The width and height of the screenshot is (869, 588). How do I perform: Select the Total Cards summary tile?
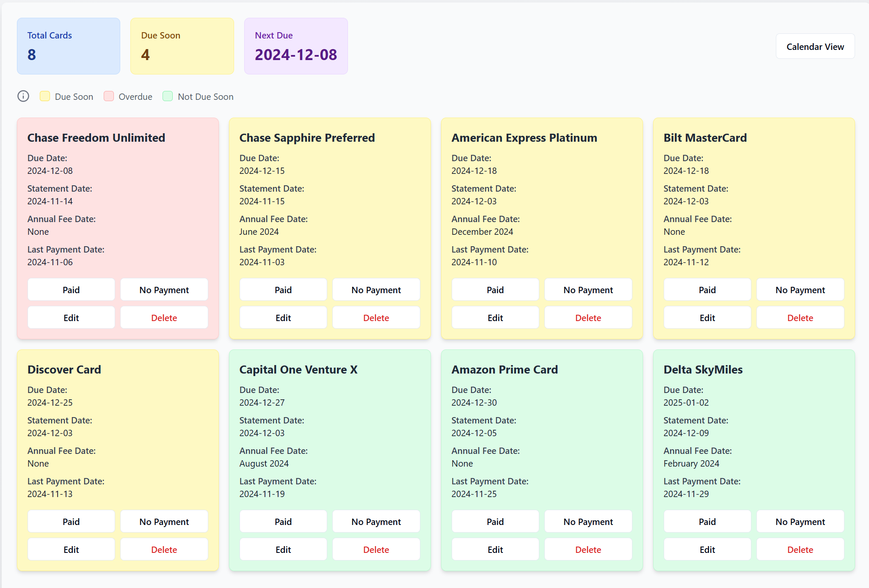tap(69, 46)
